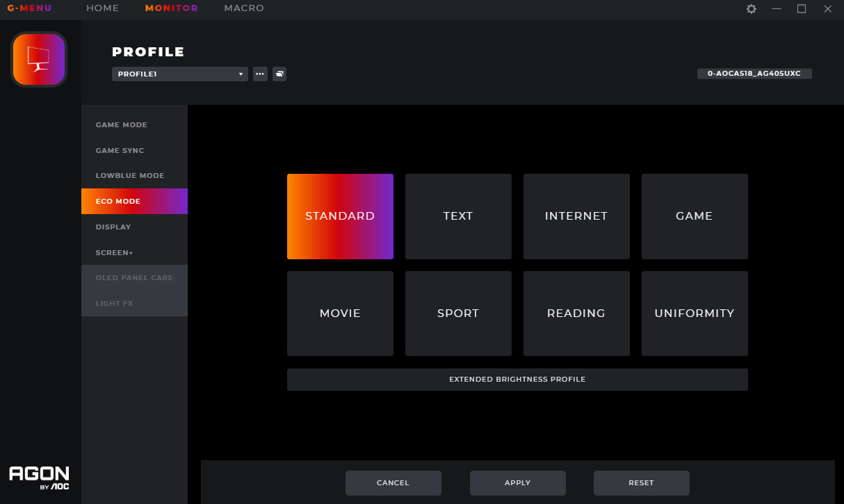The image size is (844, 504).
Task: Select the Standard eco mode tile
Action: [x=340, y=216]
